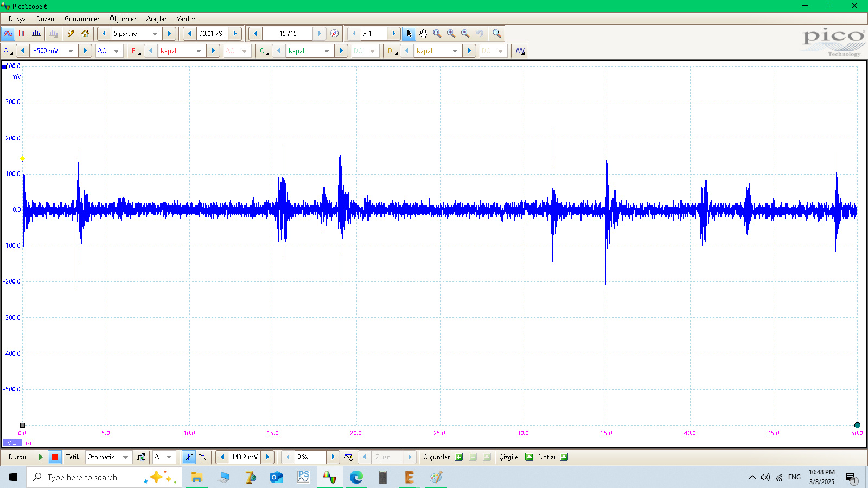Open the Düzen menu
The width and height of the screenshot is (868, 488).
tap(45, 19)
